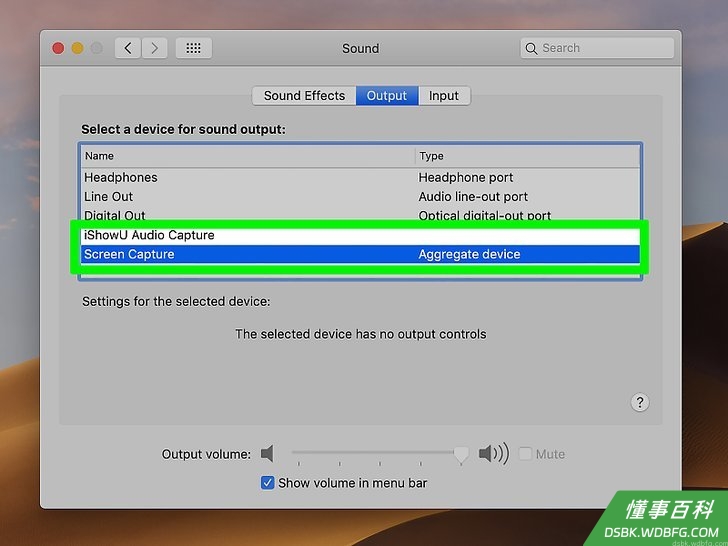Show all preferences grid button
This screenshot has width=728, height=546.
(x=194, y=48)
